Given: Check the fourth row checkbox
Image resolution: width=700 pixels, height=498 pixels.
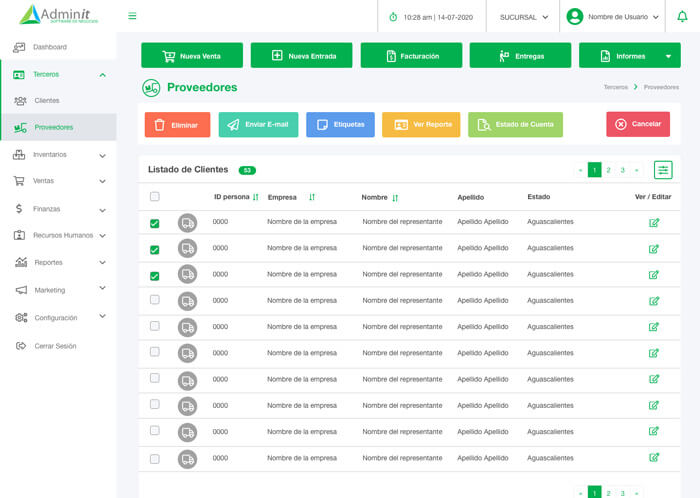Looking at the screenshot, I should pos(154,299).
